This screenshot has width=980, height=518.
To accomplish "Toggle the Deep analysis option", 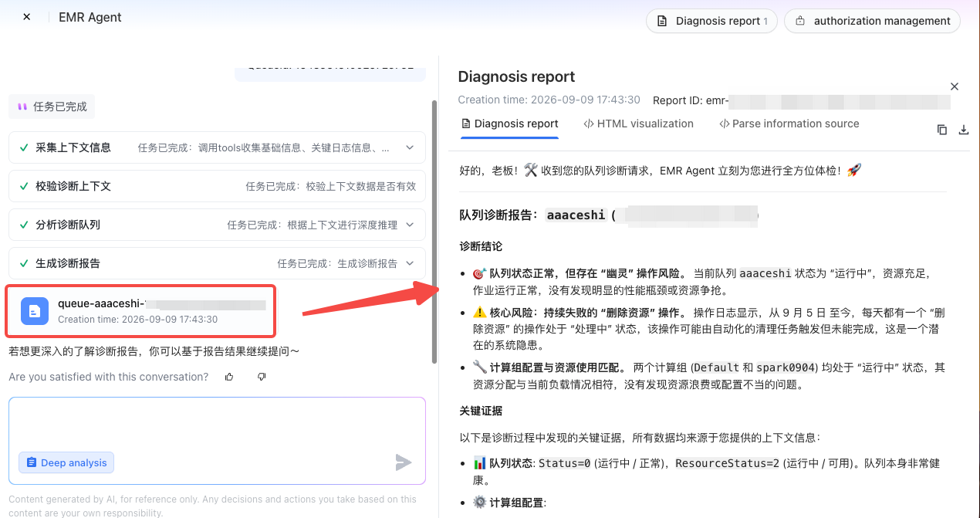I will click(x=66, y=462).
